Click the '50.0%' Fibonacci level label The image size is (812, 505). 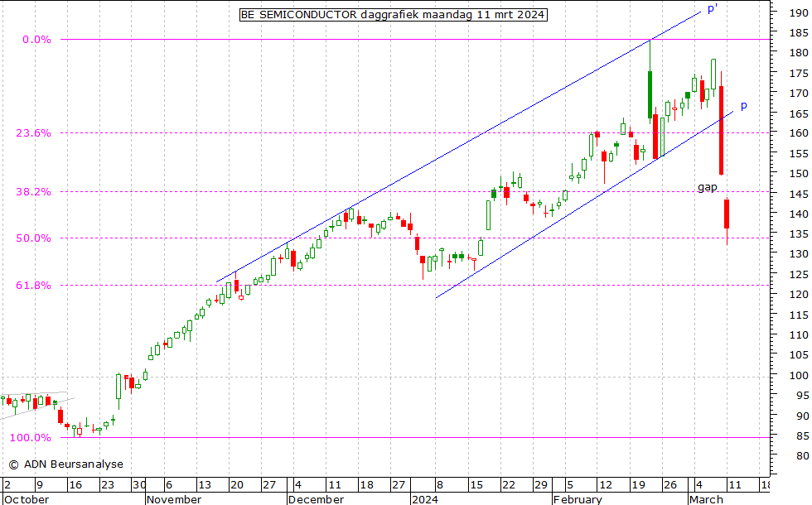pos(33,238)
